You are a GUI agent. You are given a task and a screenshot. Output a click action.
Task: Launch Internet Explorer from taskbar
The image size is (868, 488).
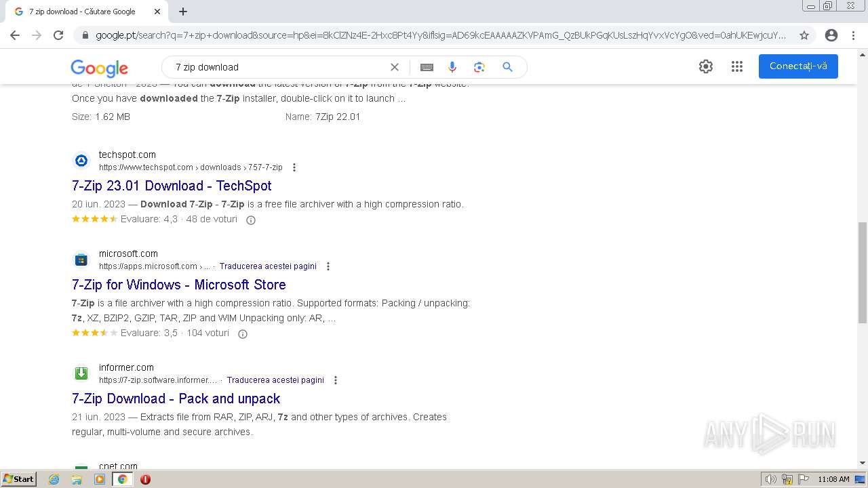(x=54, y=479)
